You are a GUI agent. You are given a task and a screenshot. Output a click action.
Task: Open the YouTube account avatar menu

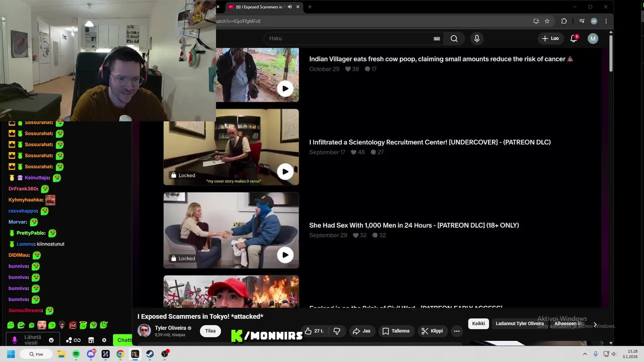point(593,39)
